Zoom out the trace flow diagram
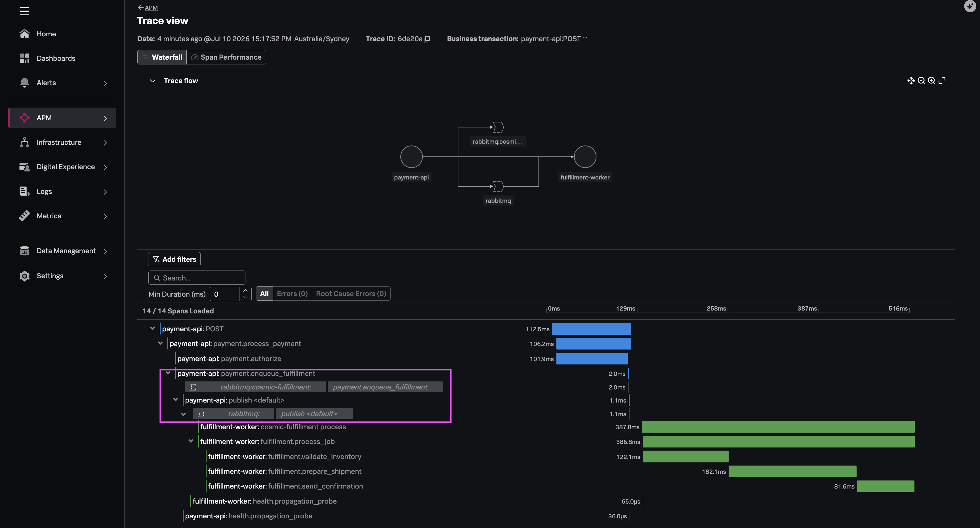This screenshot has height=528, width=980. [x=922, y=81]
